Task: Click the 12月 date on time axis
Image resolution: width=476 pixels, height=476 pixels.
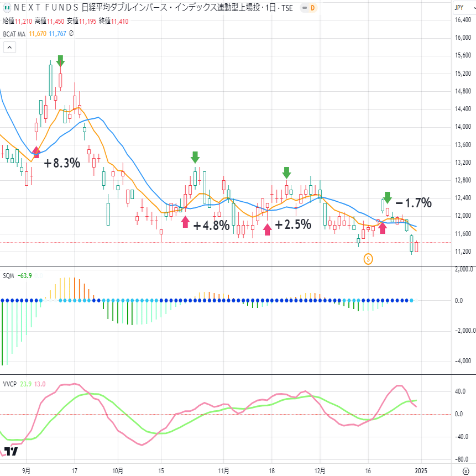Action: [x=320, y=471]
